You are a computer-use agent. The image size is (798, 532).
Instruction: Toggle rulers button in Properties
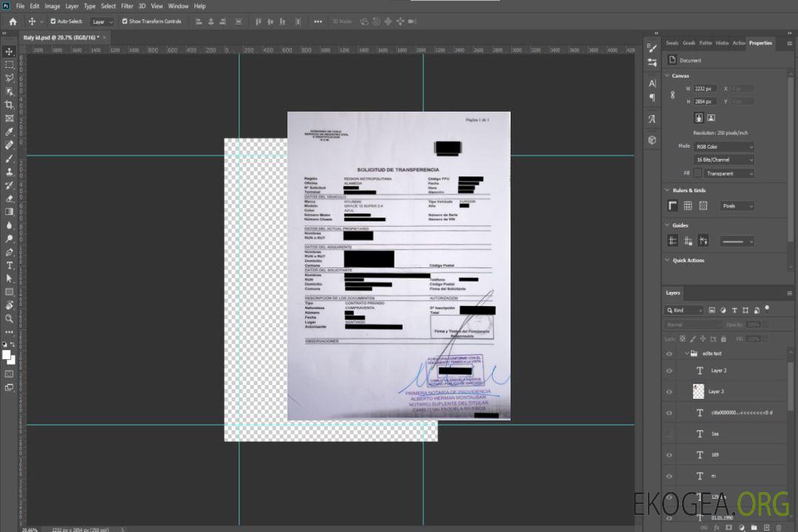(x=672, y=205)
